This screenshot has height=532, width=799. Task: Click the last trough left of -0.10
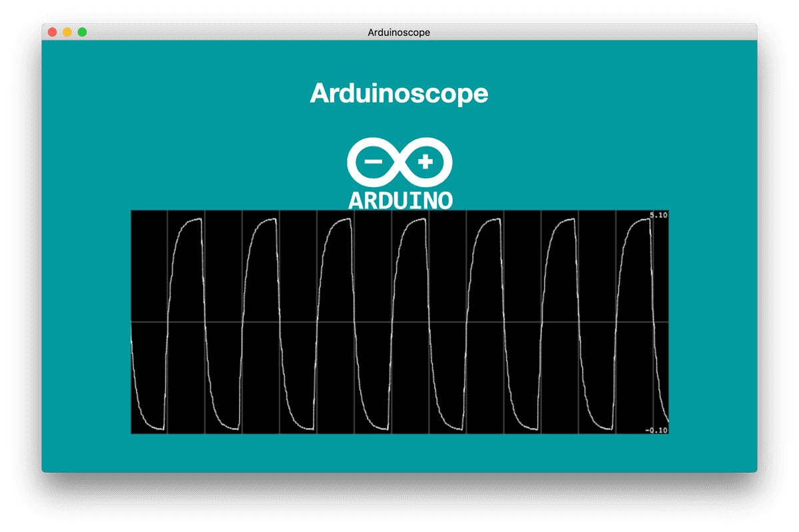(605, 427)
